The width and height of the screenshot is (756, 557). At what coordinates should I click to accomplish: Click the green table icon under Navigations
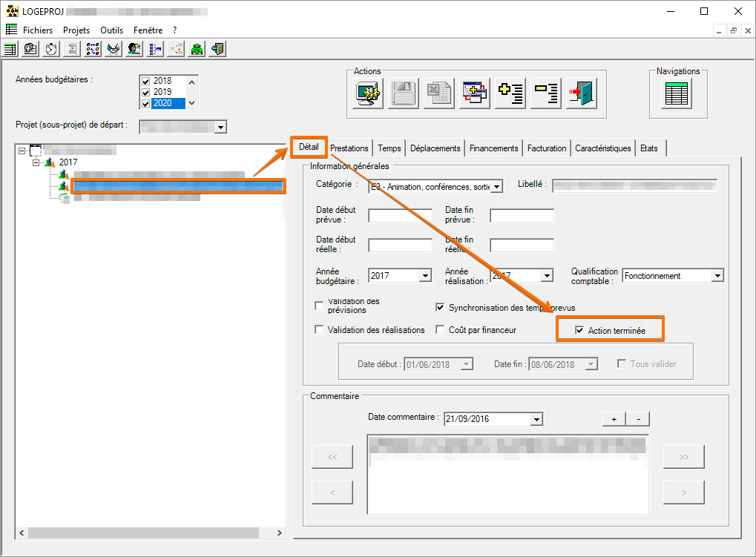pos(676,94)
